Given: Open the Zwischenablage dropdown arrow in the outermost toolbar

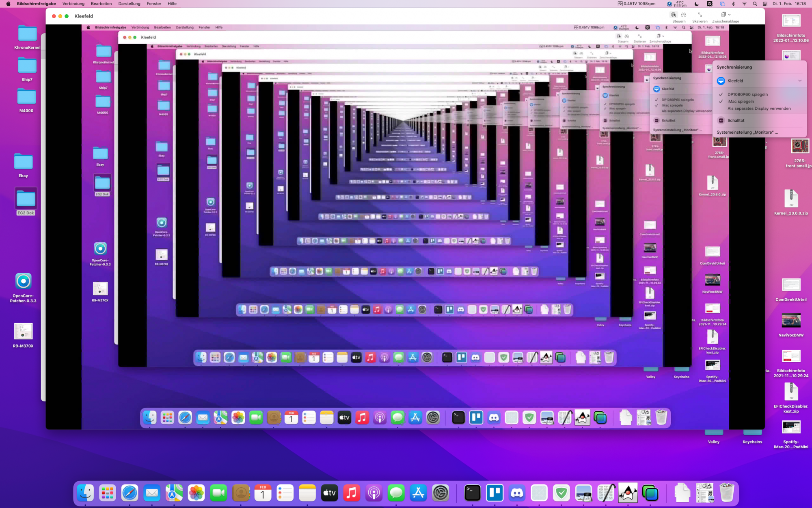Looking at the screenshot, I should [730, 15].
